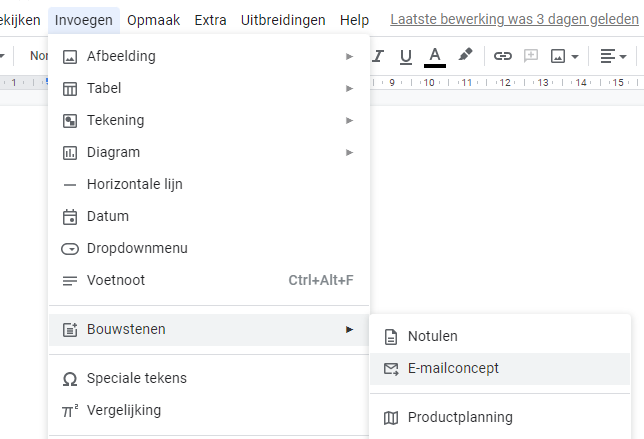The height and width of the screenshot is (439, 644).
Task: Click the insert link icon
Action: tap(503, 56)
